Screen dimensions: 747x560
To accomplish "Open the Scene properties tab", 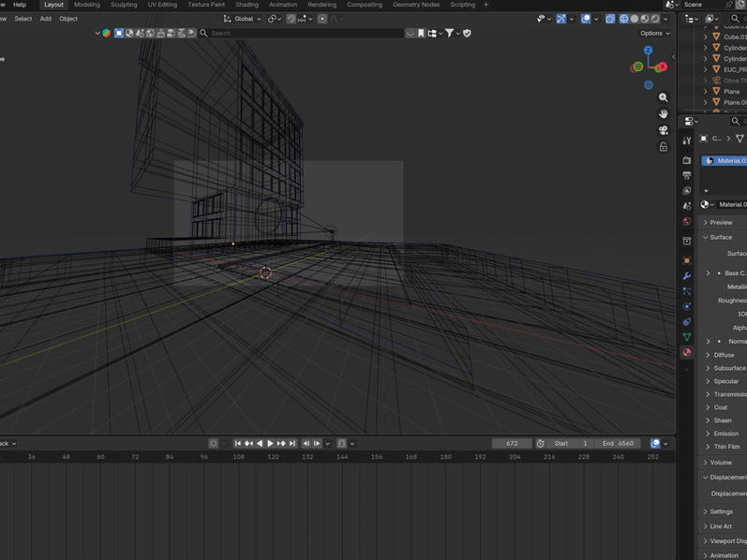I will click(x=686, y=206).
